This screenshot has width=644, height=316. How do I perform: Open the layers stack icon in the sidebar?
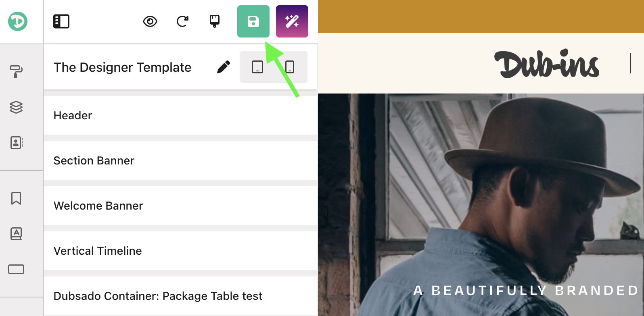click(x=16, y=107)
